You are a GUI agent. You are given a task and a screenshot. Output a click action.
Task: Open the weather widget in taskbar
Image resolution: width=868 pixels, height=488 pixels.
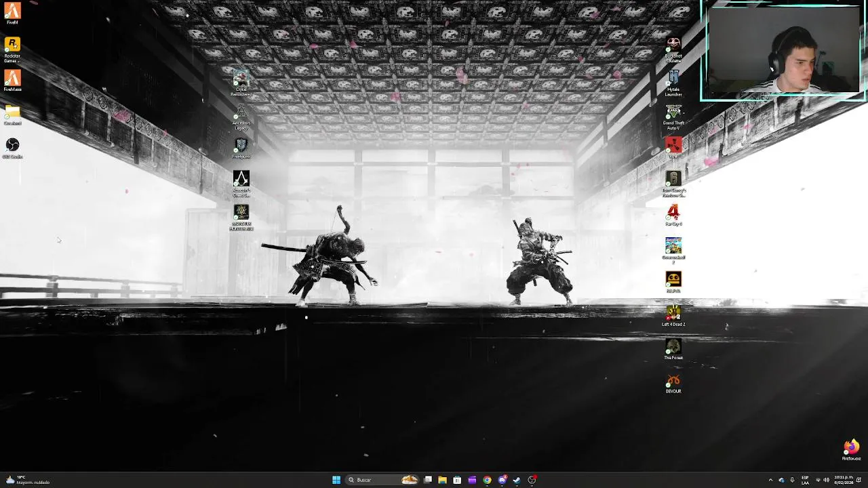pyautogui.click(x=28, y=480)
